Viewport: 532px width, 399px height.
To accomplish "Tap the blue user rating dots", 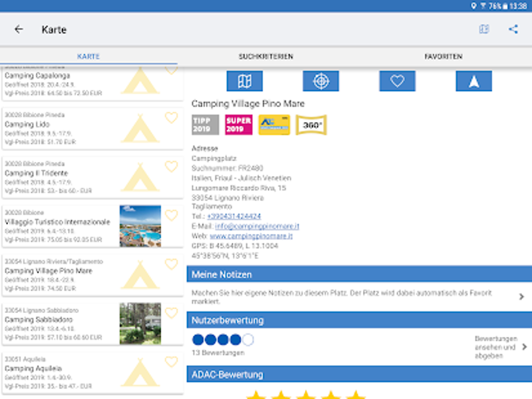I will [223, 340].
